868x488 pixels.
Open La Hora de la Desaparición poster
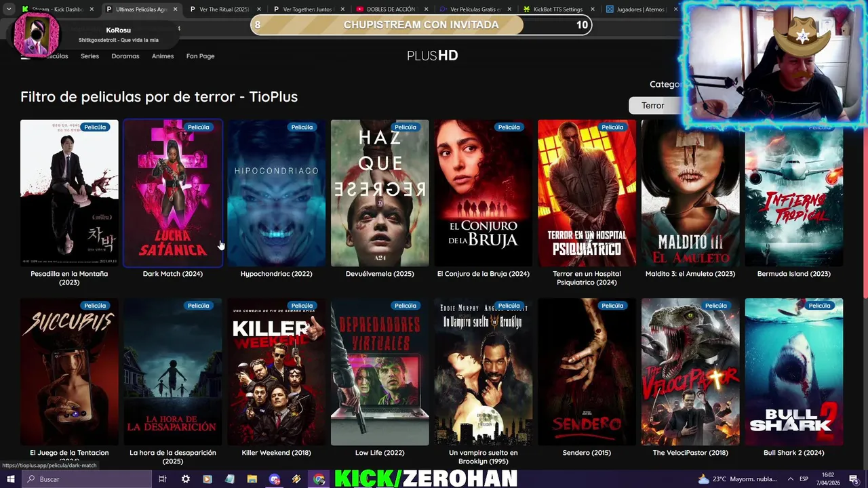pyautogui.click(x=173, y=372)
